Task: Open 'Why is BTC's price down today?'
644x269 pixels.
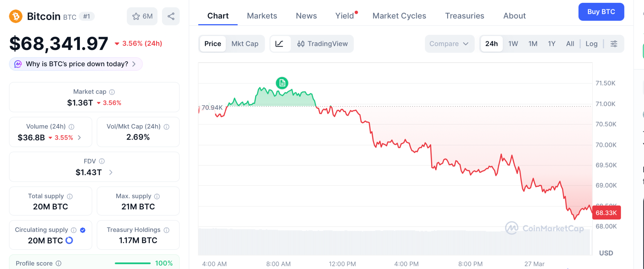Action: point(76,64)
